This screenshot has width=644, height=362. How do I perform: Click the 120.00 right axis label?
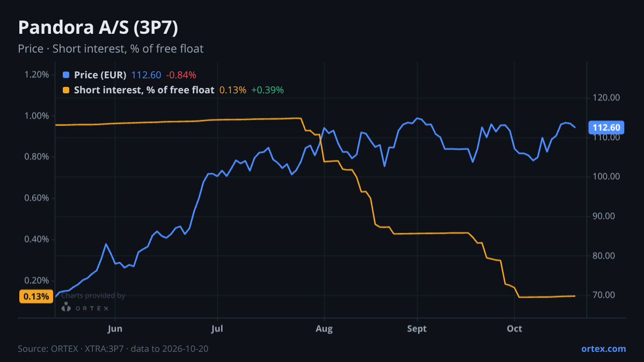pyautogui.click(x=606, y=98)
